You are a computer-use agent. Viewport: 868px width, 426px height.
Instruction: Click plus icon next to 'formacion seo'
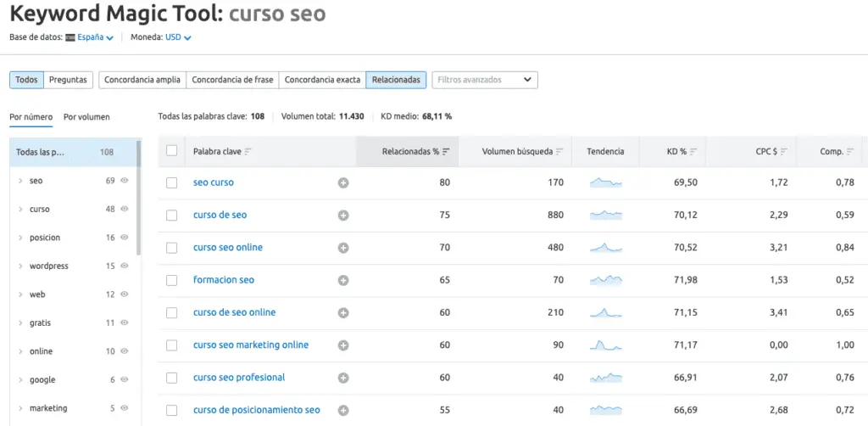pos(343,280)
